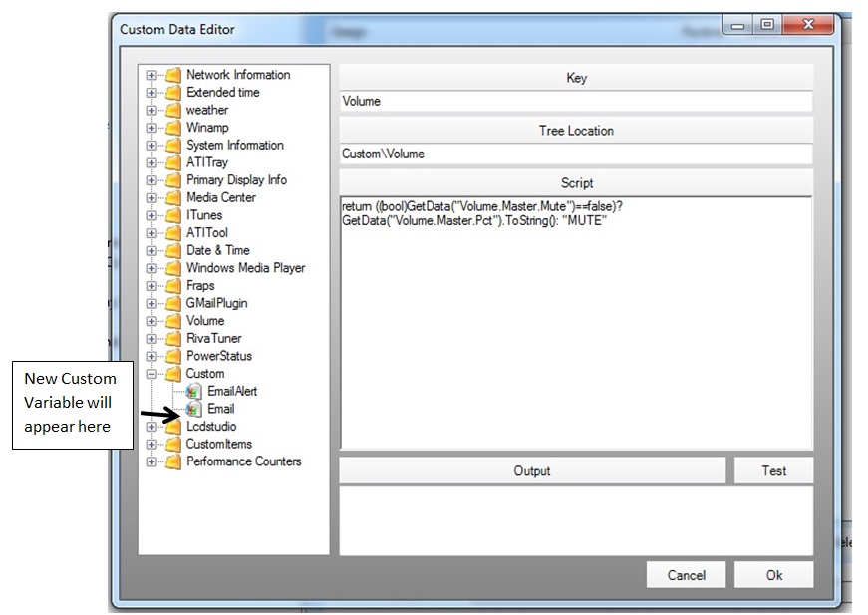The height and width of the screenshot is (615, 868).
Task: Select the ITunes tree label
Action: coord(204,216)
